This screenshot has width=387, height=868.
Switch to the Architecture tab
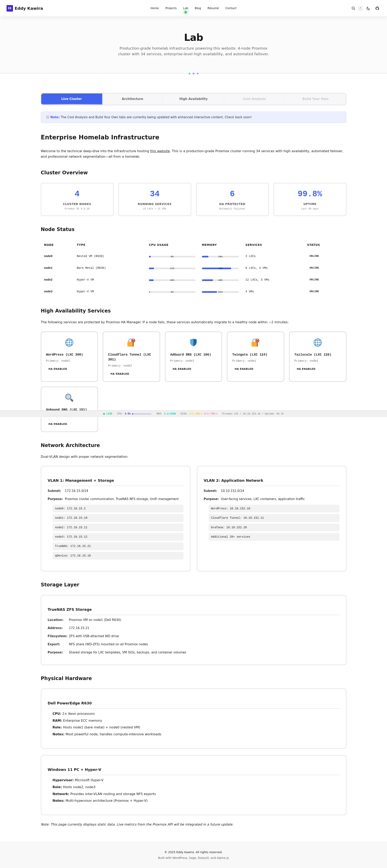pos(132,99)
